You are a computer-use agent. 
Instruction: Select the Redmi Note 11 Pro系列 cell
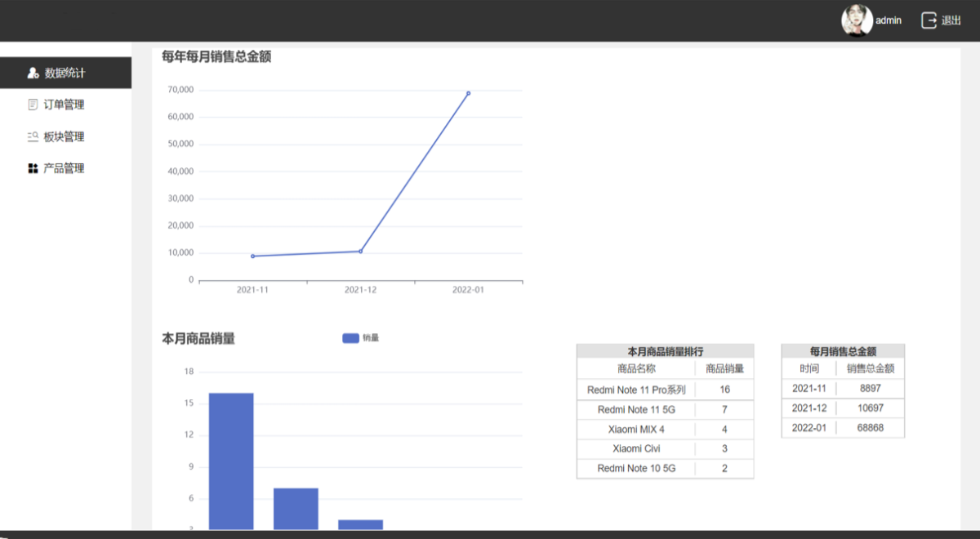[x=636, y=390]
